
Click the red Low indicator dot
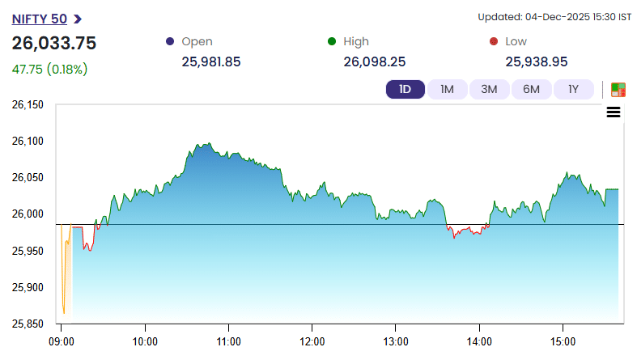tap(493, 41)
